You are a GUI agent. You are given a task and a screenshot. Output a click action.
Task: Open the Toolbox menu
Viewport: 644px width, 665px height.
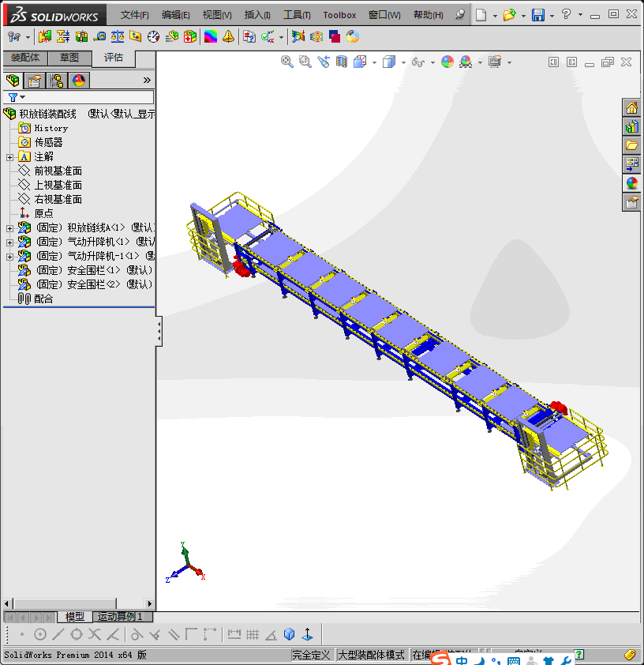click(x=339, y=15)
